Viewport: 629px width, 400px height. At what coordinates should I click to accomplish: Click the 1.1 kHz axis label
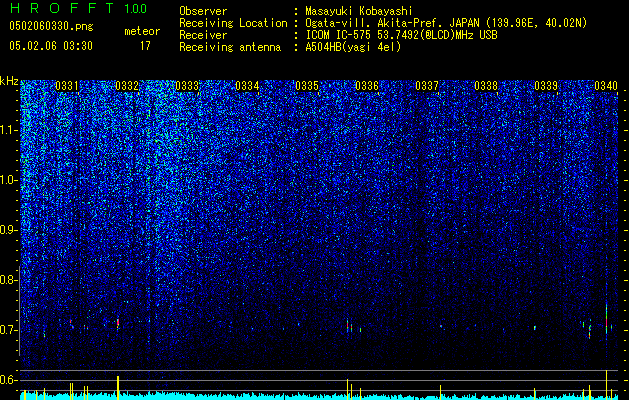coord(9,131)
